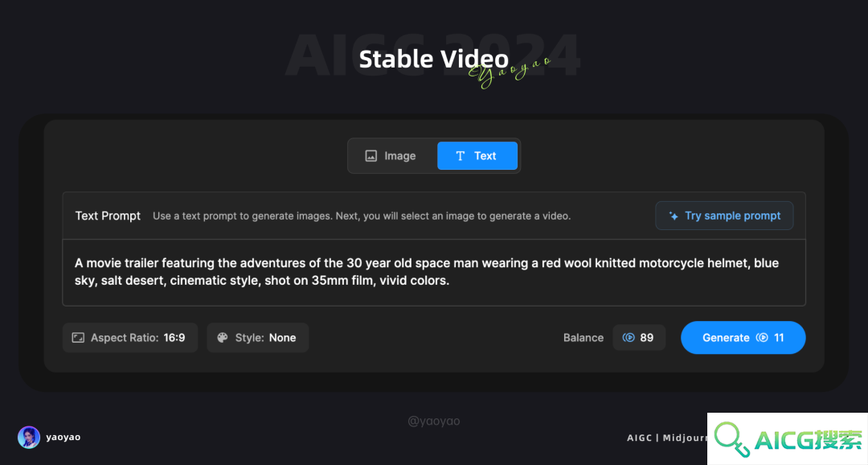
Task: Open the Aspect Ratio 16:9 dropdown
Action: click(x=130, y=338)
